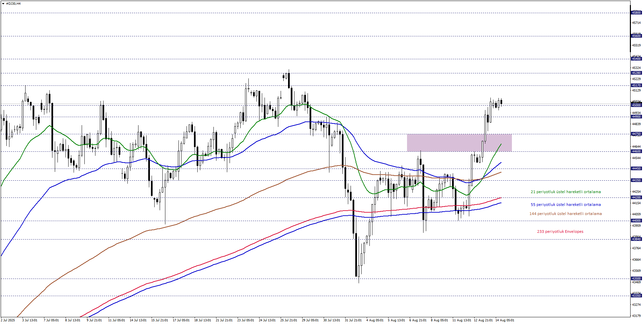Viewport: 644px width, 324px height.
Task: Select the #DJ30,H4 chart title
Action: click(13, 3)
